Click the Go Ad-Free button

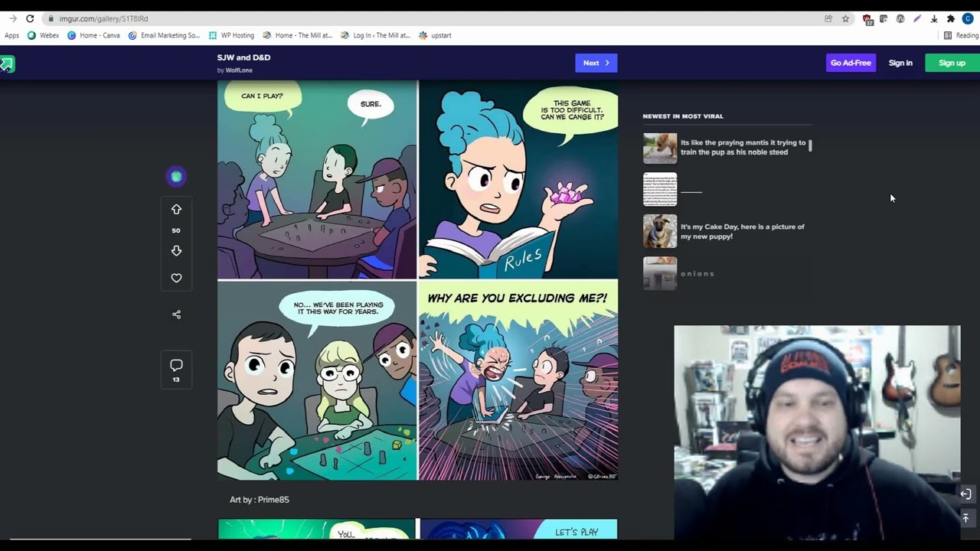coord(851,63)
